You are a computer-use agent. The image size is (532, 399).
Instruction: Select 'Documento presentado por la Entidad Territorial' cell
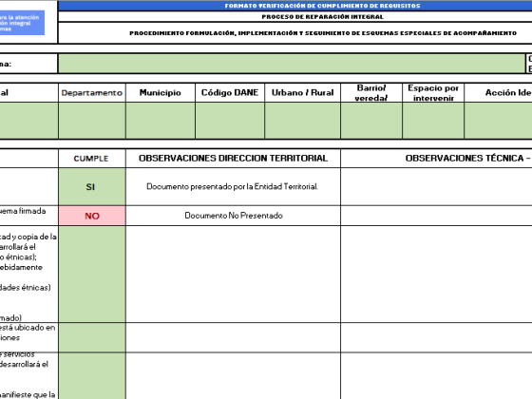(233, 186)
